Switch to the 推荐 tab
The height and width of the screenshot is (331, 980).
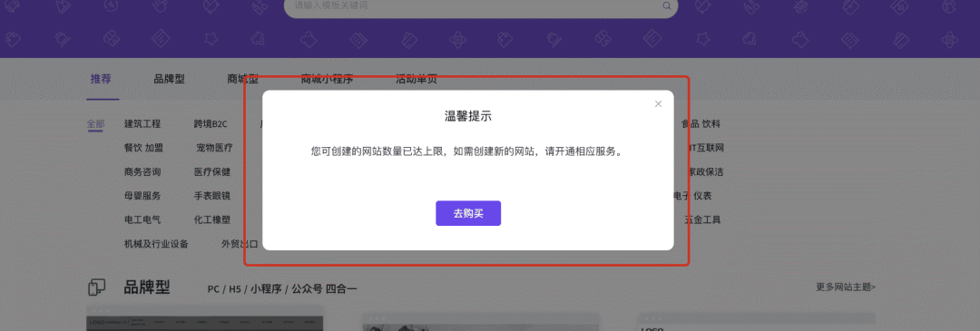click(x=101, y=79)
